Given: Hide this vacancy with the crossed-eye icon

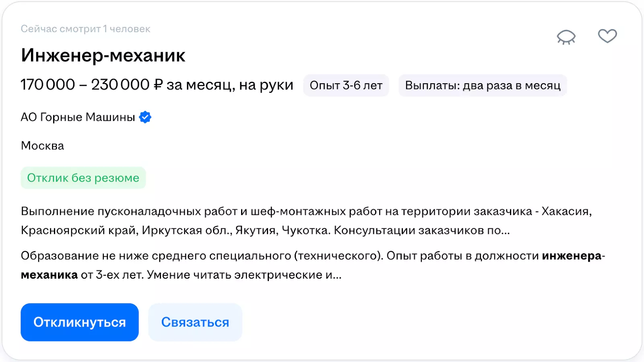Looking at the screenshot, I should [x=566, y=37].
